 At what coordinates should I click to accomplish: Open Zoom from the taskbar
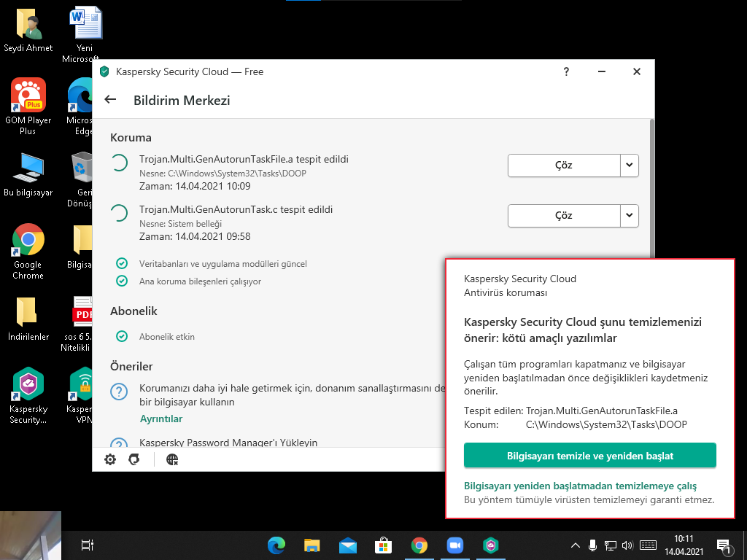(455, 545)
